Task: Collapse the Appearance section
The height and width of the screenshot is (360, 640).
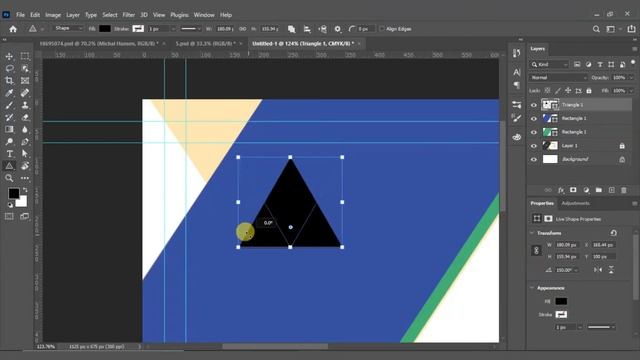Action: point(531,288)
